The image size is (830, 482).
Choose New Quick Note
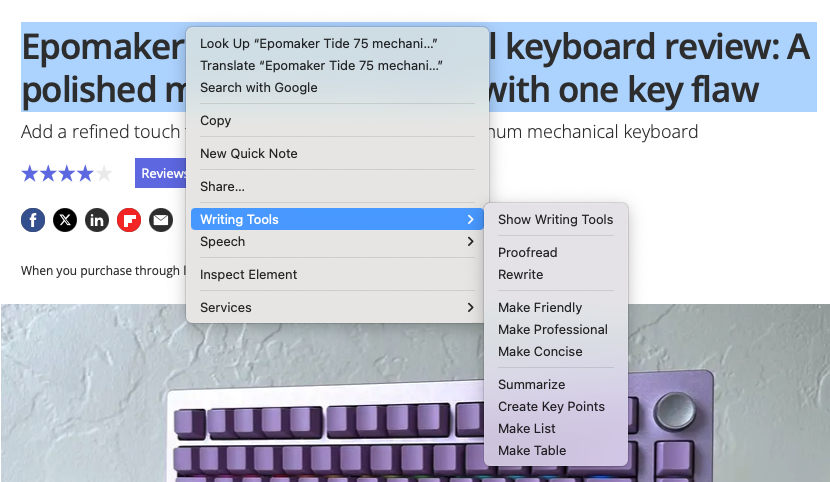click(337, 153)
